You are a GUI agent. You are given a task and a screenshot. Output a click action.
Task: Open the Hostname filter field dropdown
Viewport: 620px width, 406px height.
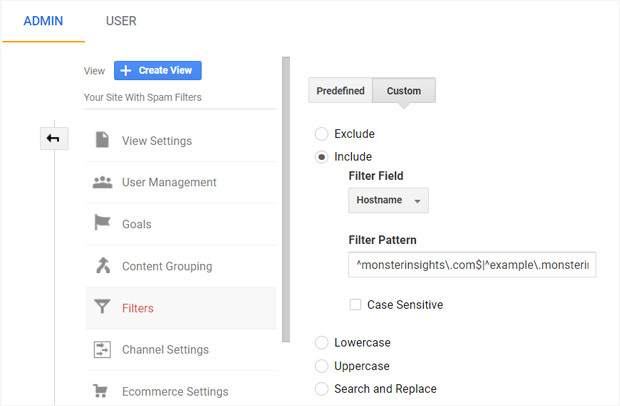[388, 201]
